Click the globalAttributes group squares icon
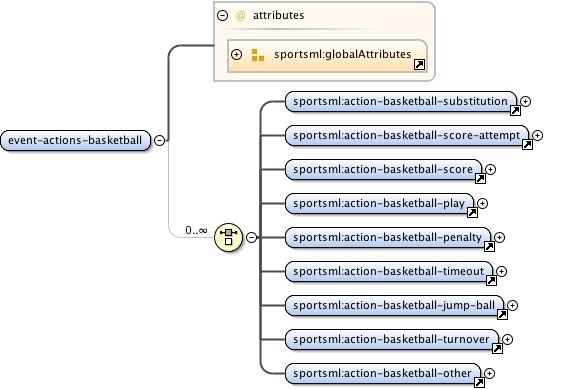Viewport: 561px width, 389px height. pos(258,55)
